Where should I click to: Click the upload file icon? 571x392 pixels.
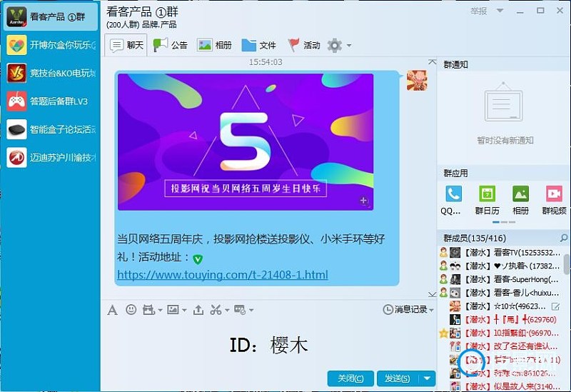click(x=198, y=310)
